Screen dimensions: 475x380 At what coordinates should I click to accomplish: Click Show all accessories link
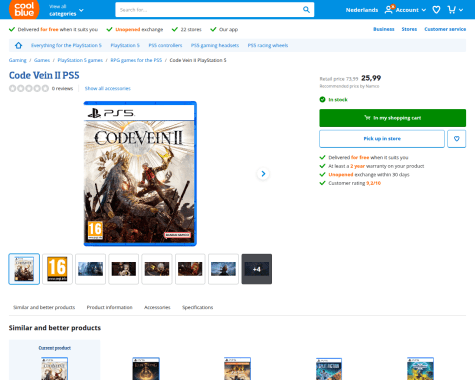click(108, 88)
